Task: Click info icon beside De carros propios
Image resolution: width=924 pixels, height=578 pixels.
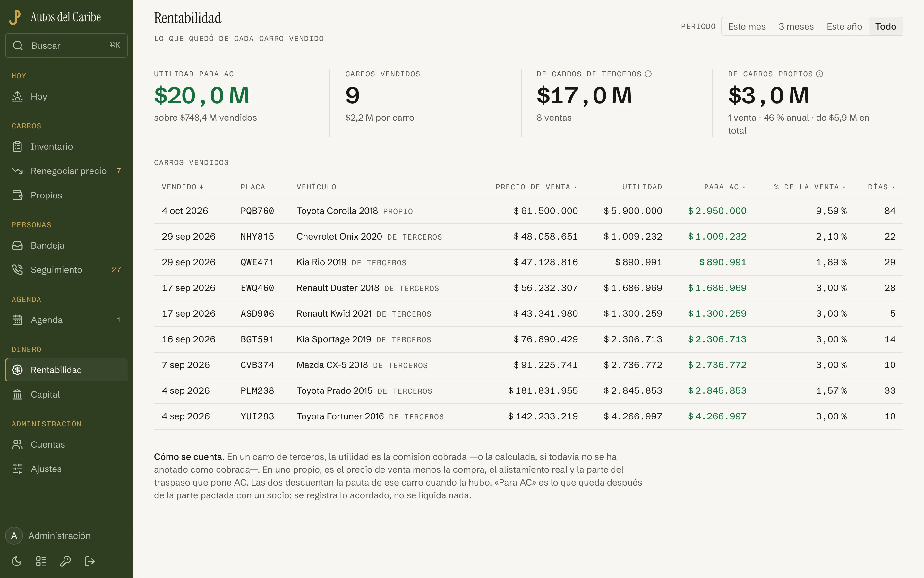Action: click(x=819, y=74)
